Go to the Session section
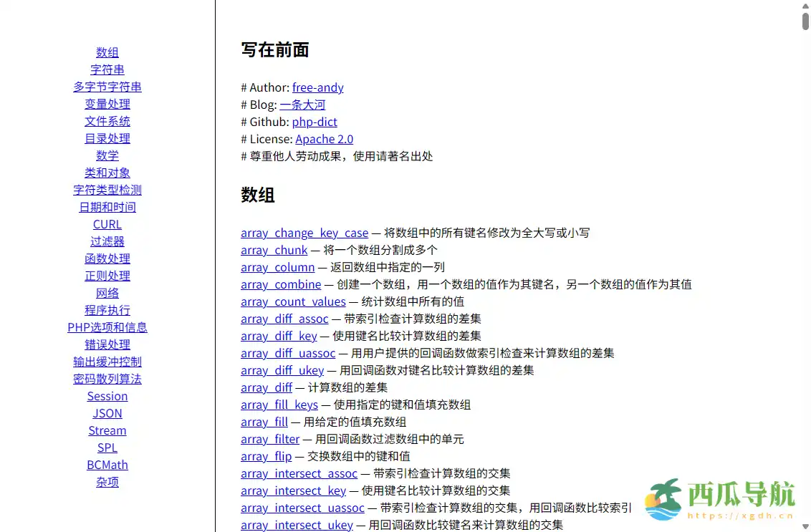811x532 pixels. (107, 396)
